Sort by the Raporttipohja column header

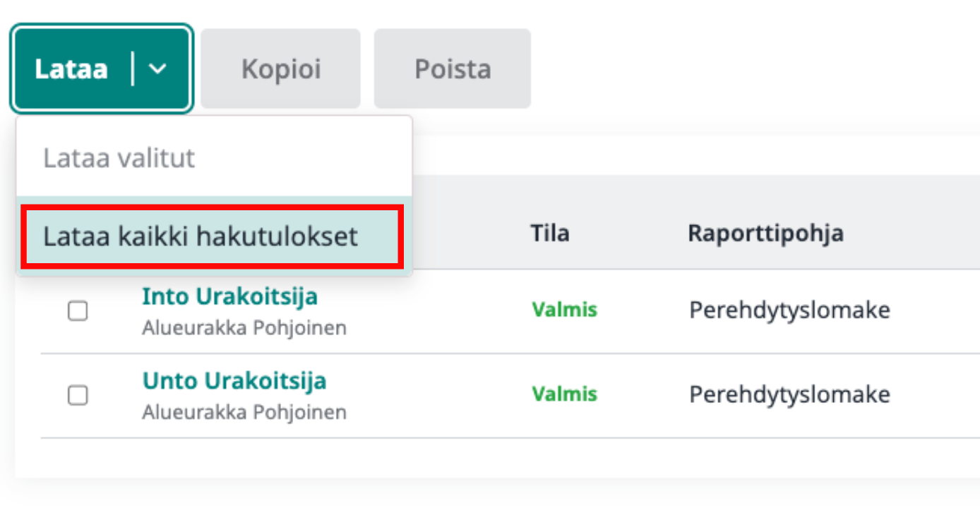click(x=766, y=234)
